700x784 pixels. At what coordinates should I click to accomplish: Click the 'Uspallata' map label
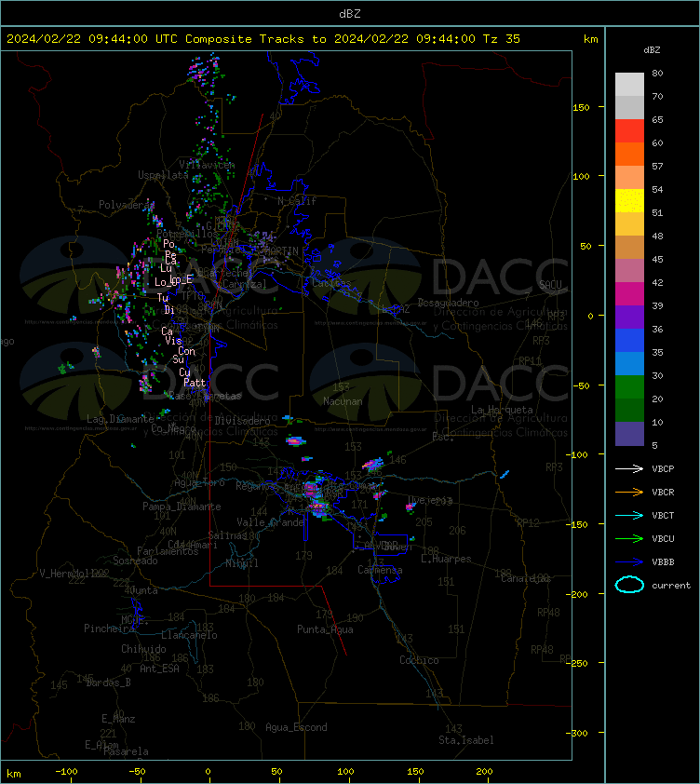pos(163,175)
